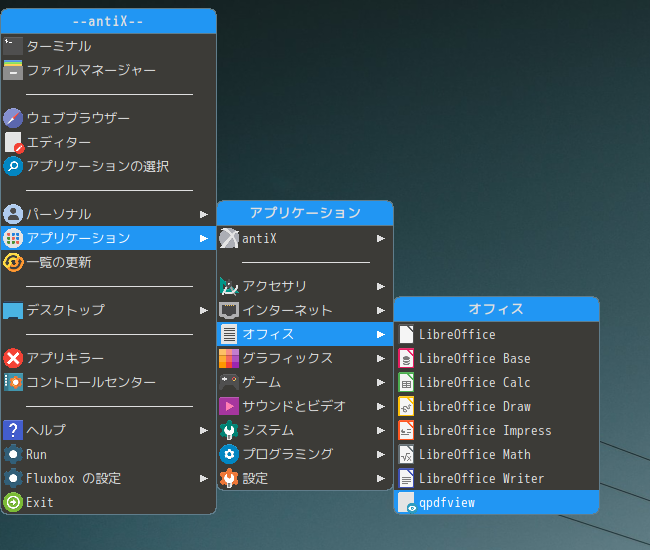650x550 pixels.
Task: Click the sound and video play icon
Action: [x=229, y=406]
